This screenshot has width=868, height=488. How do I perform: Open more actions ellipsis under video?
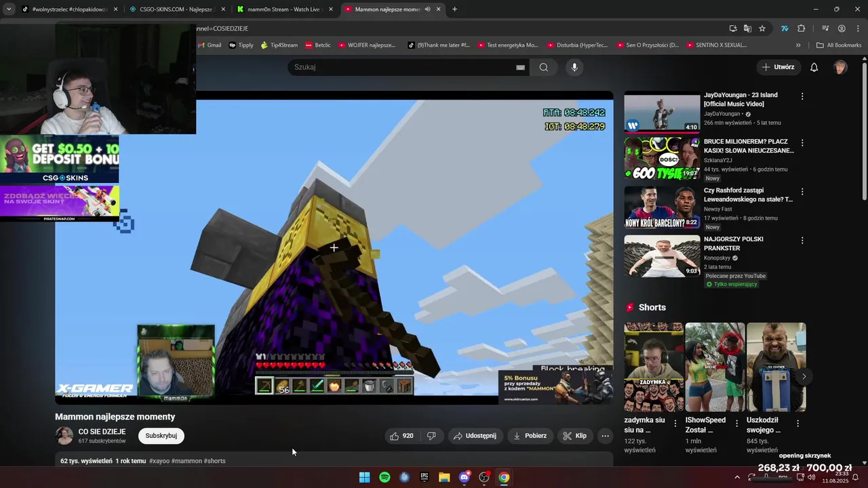coord(606,436)
